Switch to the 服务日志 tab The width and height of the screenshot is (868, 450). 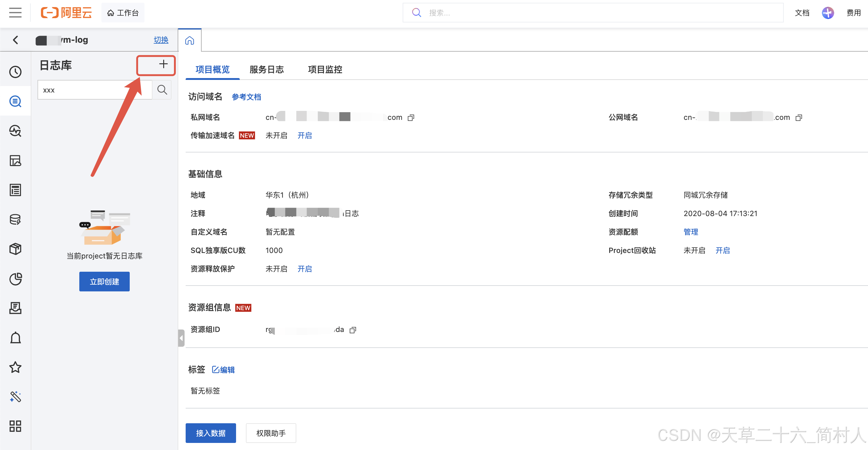[x=266, y=69]
